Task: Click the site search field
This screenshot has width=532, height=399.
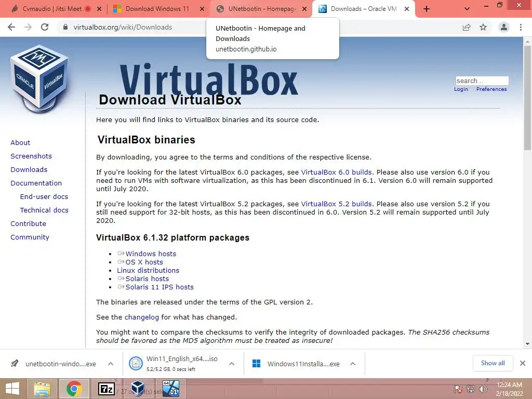Action: (x=482, y=81)
